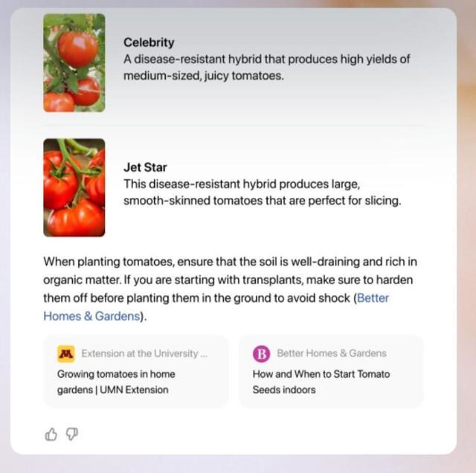
Task: Click the thumbs down feedback icon
Action: coord(72,434)
